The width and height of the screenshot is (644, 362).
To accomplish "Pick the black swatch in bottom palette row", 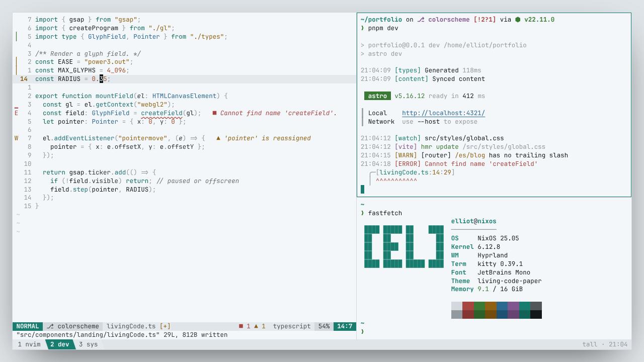I will 536,314.
